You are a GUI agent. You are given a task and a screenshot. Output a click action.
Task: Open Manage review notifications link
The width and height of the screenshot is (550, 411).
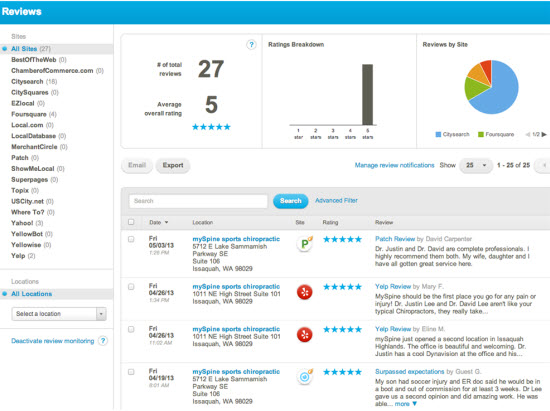tap(394, 165)
